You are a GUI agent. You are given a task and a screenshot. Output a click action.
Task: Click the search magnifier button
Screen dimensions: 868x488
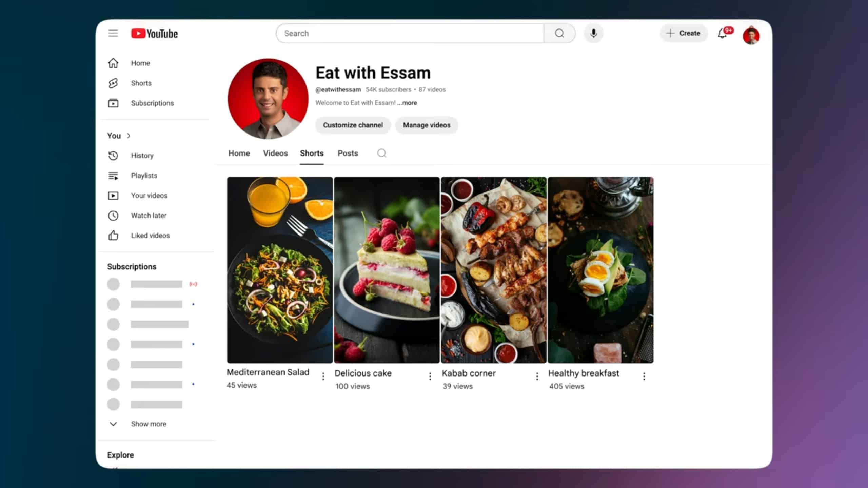(559, 33)
